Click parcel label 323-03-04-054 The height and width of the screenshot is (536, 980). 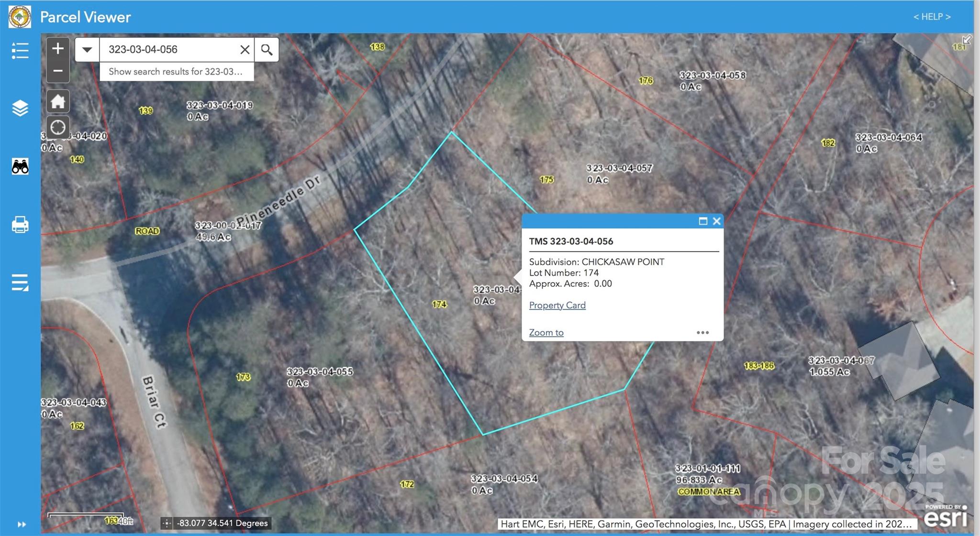pos(504,479)
